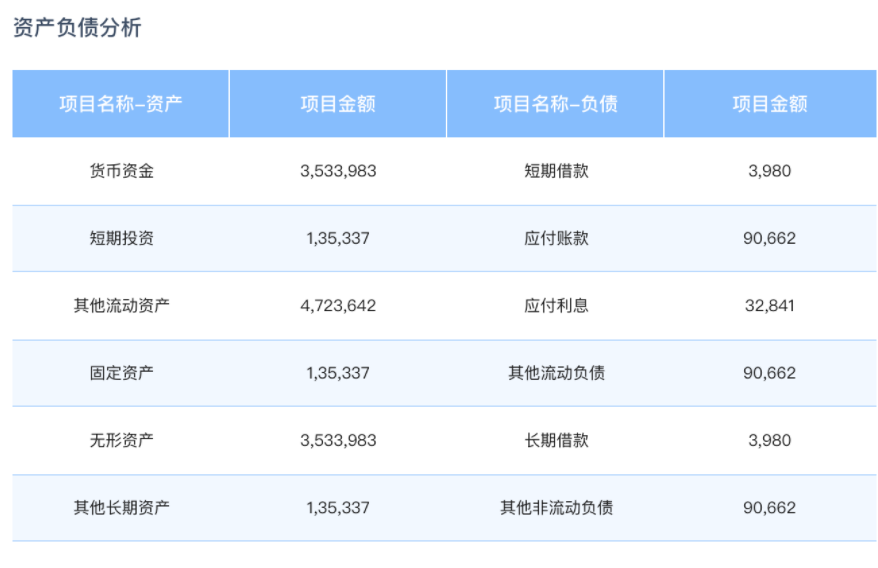Click the 应付账款 cell
This screenshot has height=568, width=878.
(x=556, y=238)
